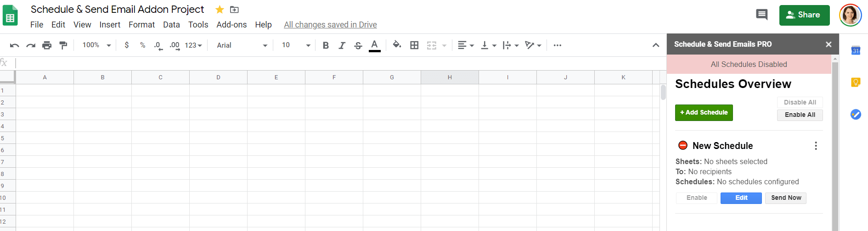Star this spreadsheet document
The width and height of the screenshot is (868, 231).
(x=220, y=10)
